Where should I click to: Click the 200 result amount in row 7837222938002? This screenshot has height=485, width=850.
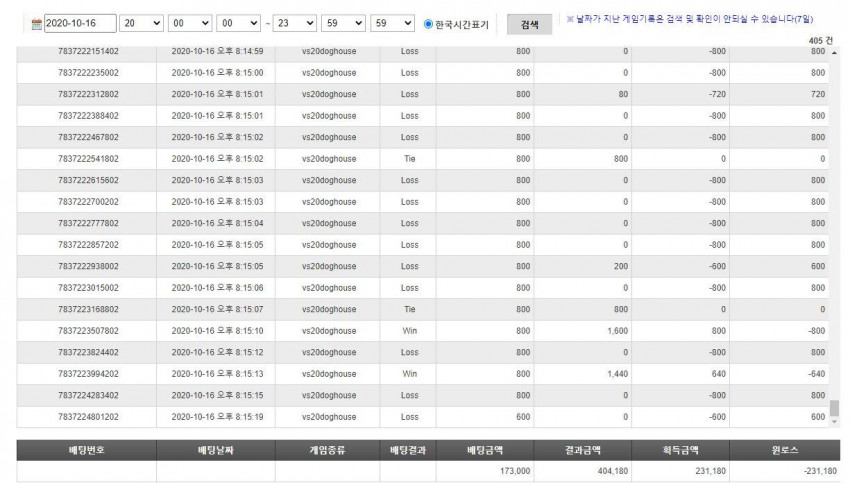point(621,266)
